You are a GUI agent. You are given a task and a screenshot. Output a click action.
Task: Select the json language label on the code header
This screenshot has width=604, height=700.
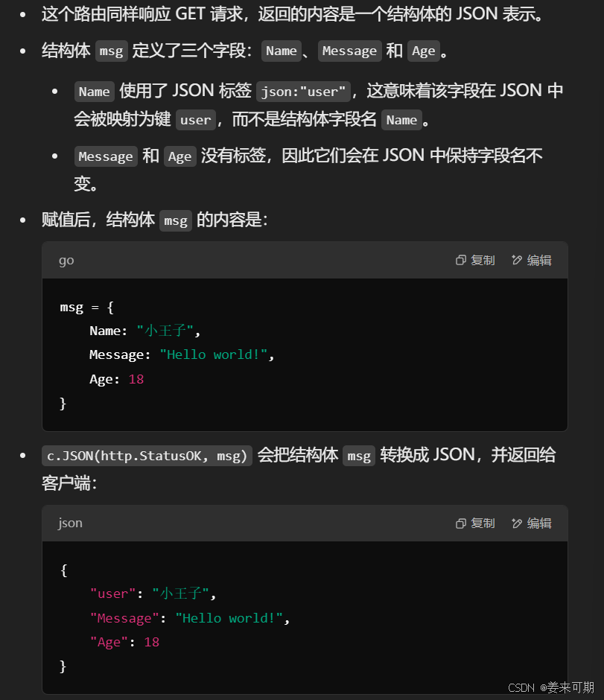coord(70,522)
